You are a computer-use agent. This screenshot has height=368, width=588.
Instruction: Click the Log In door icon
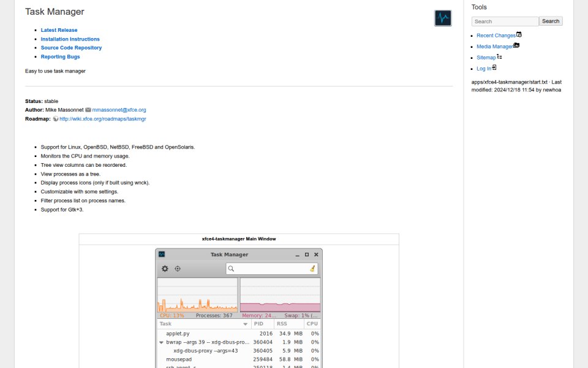[494, 67]
